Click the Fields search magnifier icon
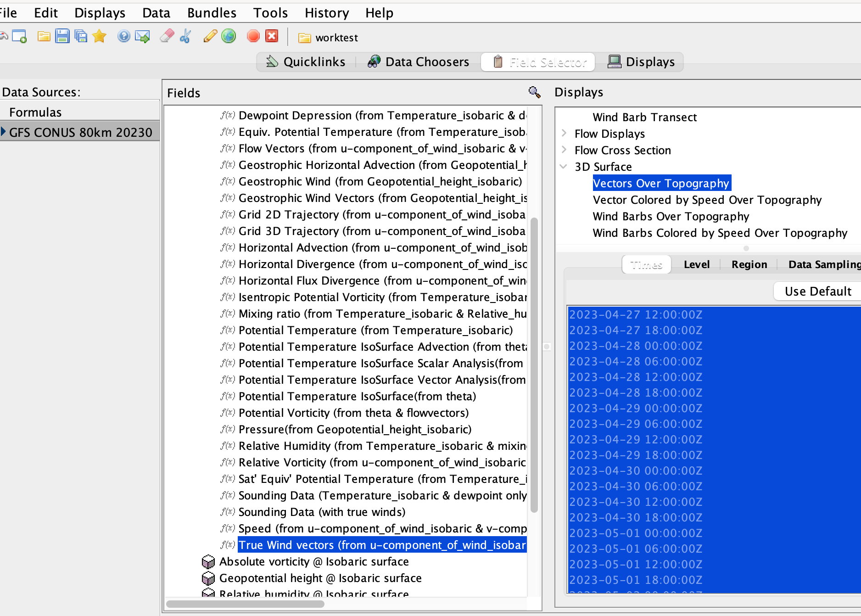 pyautogui.click(x=534, y=92)
